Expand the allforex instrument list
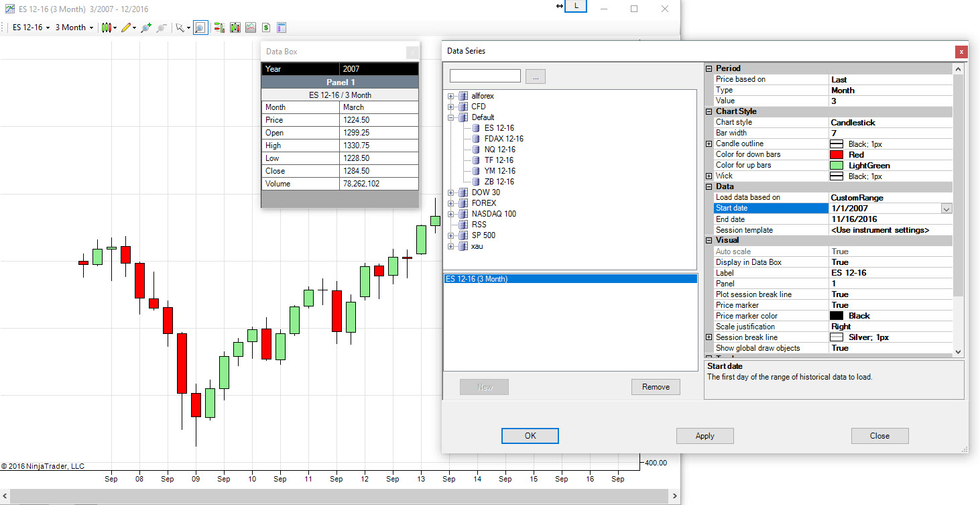The height and width of the screenshot is (505, 980). [x=451, y=96]
